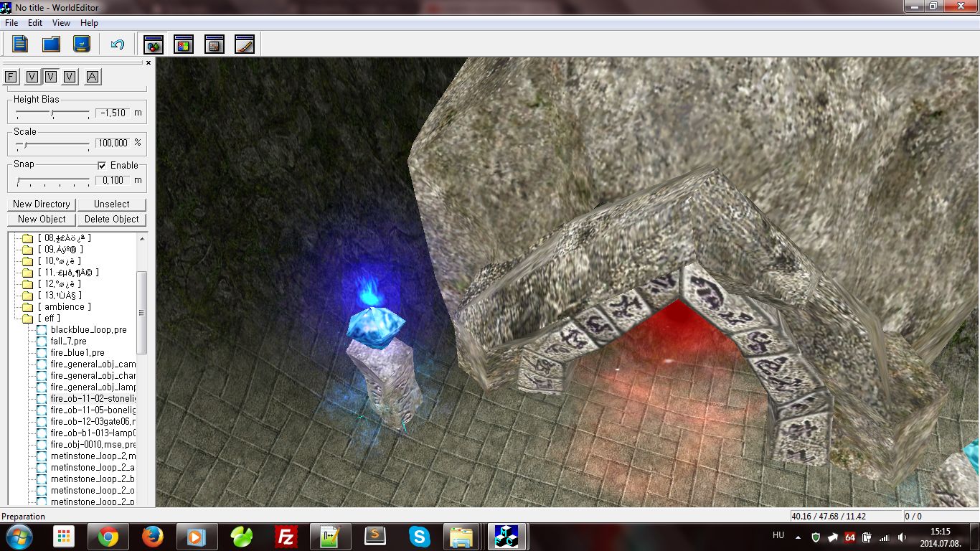The image size is (980, 551).
Task: Click the Unselect button
Action: click(111, 204)
